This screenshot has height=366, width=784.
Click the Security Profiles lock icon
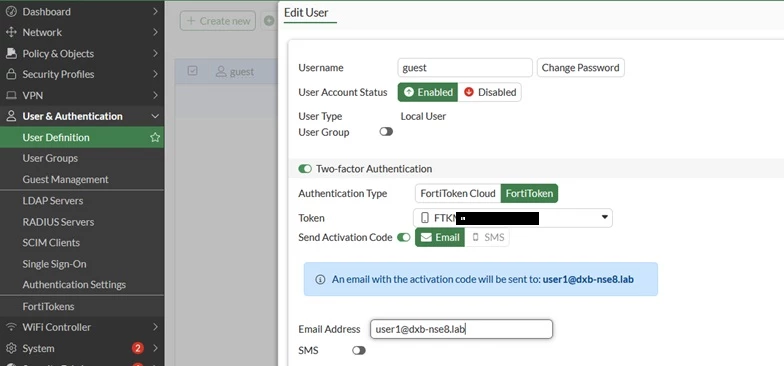coord(11,74)
